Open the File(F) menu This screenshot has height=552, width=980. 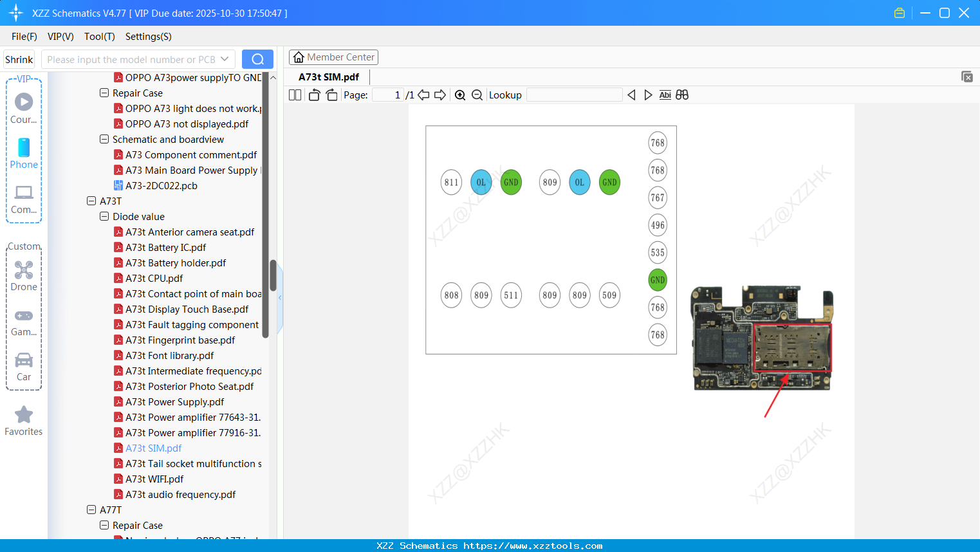tap(24, 37)
